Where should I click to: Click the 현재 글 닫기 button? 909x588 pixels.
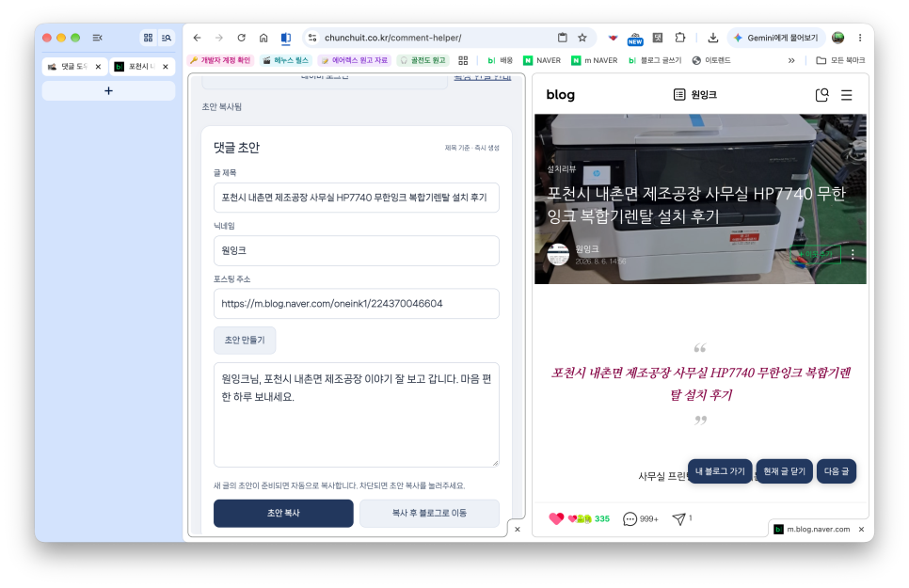click(x=785, y=471)
